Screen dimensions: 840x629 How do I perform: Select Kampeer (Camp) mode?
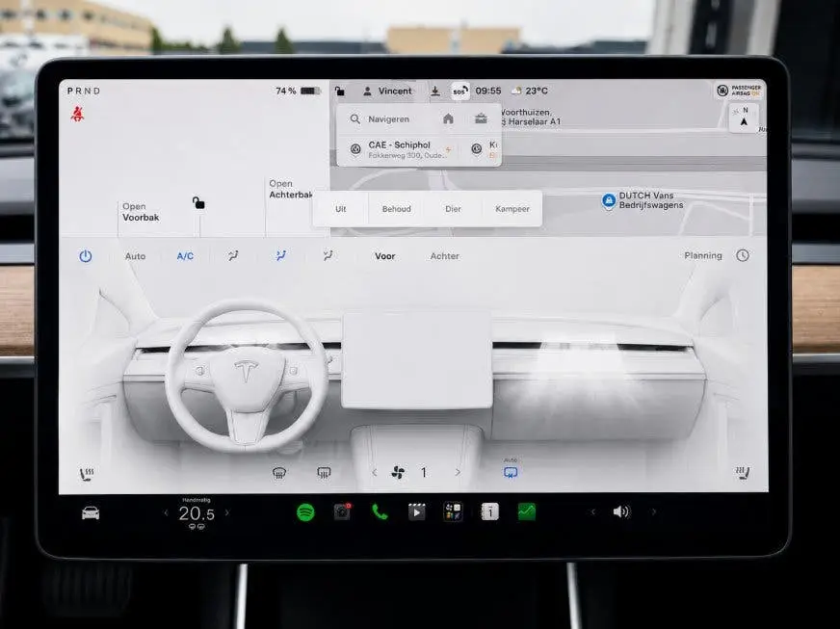coord(512,209)
